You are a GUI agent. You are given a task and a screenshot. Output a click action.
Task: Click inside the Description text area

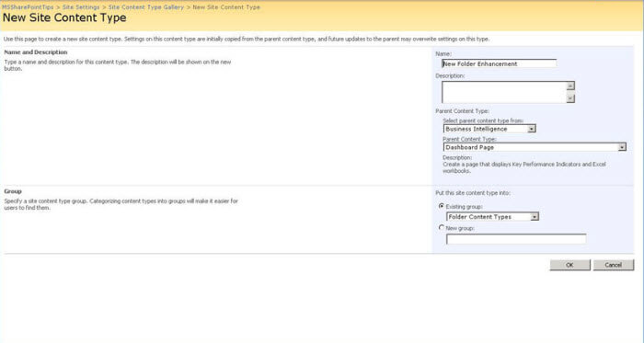(504, 92)
